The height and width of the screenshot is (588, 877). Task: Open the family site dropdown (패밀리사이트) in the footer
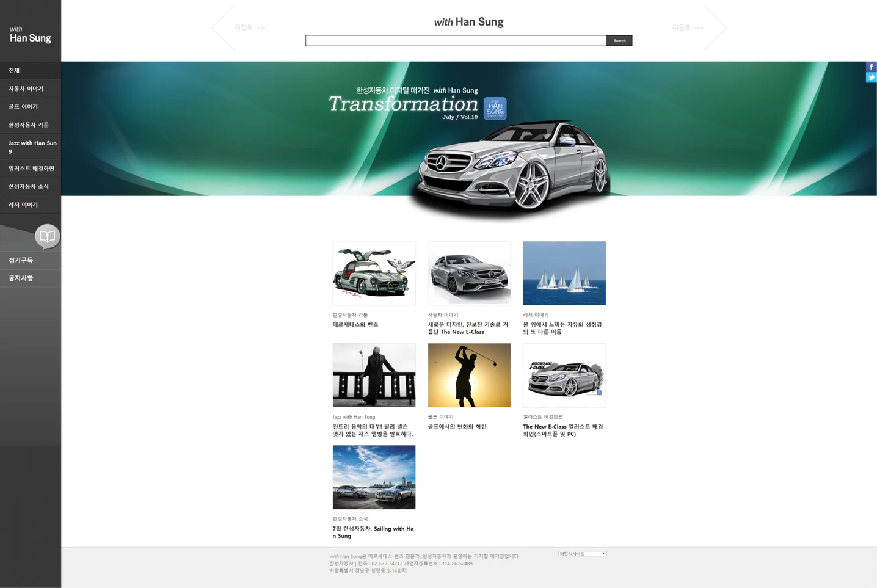pos(582,554)
